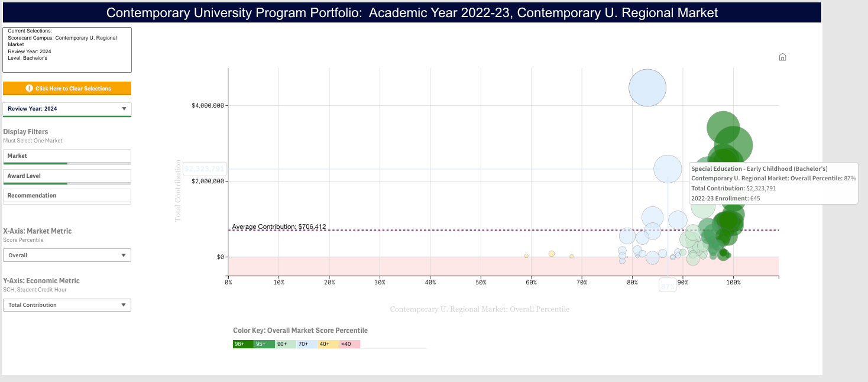The height and width of the screenshot is (382, 868).
Task: Click the largest light blue bubble above $4,000,000
Action: (647, 88)
